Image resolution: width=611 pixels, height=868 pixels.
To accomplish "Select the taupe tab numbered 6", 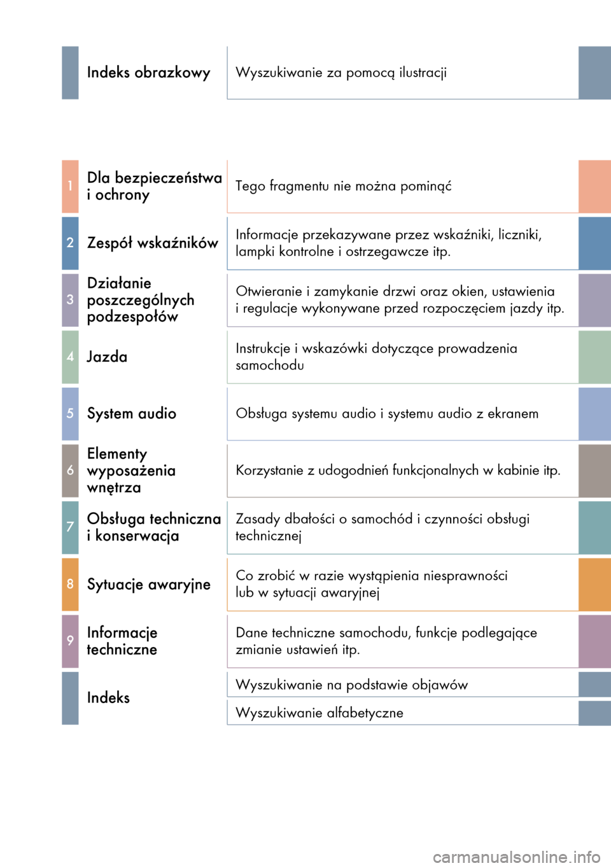I will [70, 471].
